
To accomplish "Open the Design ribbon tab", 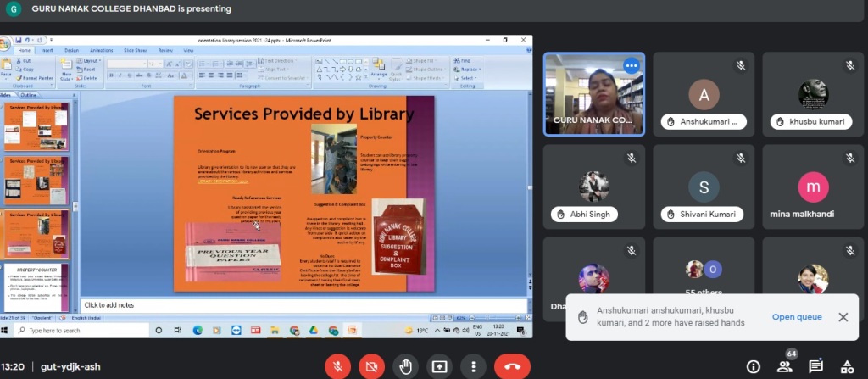I will click(71, 50).
